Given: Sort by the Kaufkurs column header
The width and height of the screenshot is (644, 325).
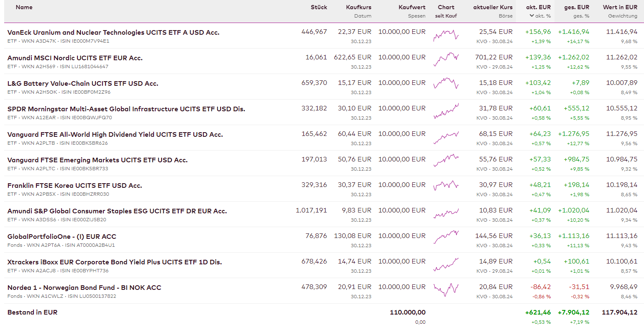Looking at the screenshot, I should (359, 7).
